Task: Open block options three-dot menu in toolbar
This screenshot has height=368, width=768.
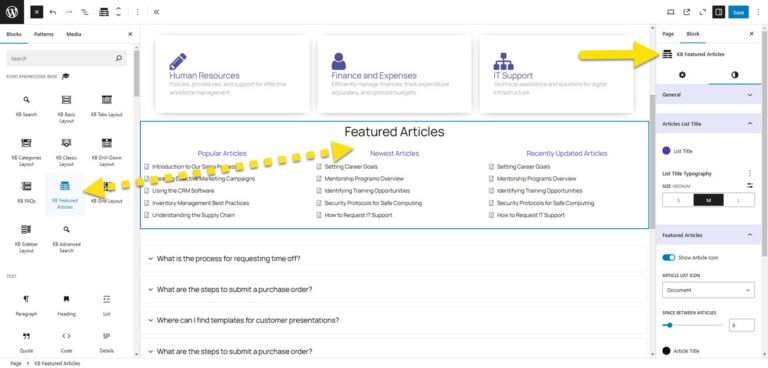Action: (138, 12)
